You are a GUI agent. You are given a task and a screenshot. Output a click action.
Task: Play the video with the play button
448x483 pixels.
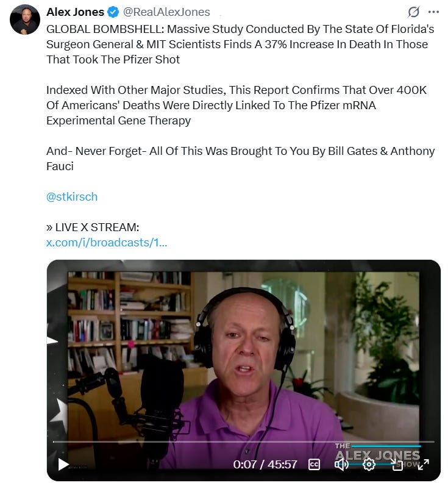[x=63, y=464]
